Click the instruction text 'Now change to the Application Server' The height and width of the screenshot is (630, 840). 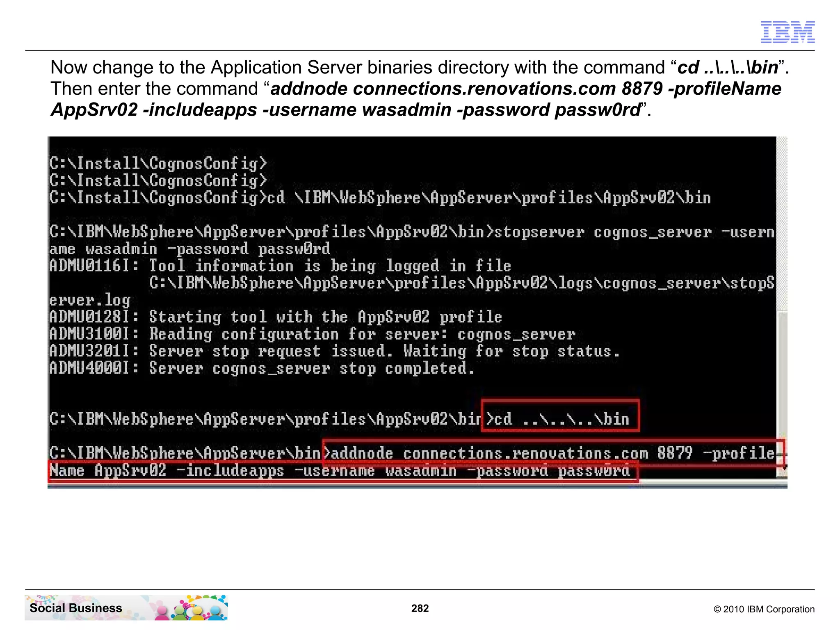click(419, 67)
